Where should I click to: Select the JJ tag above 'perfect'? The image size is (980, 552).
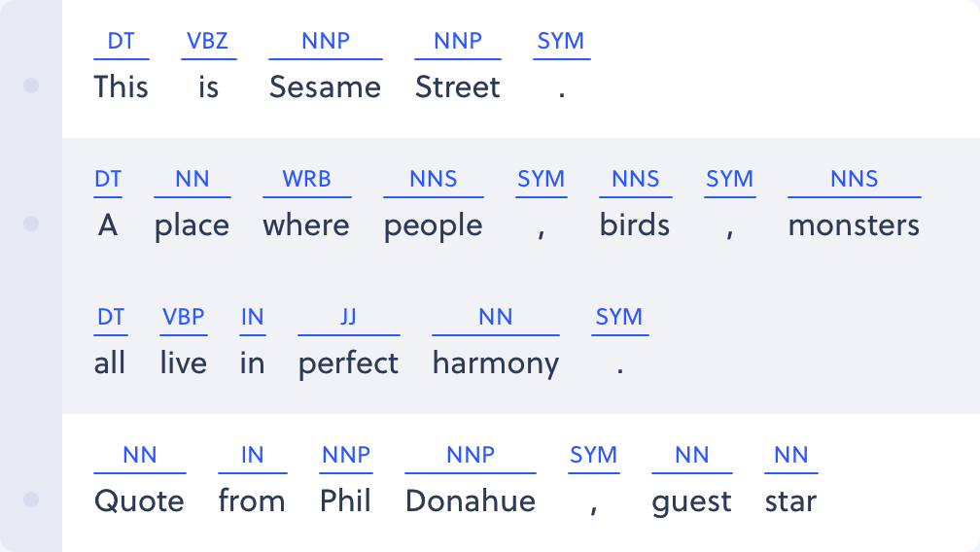(x=348, y=317)
